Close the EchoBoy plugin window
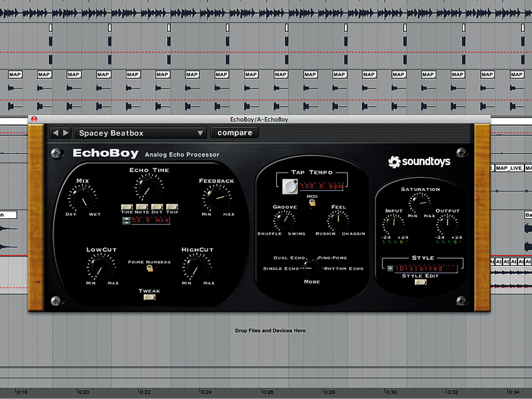Image resolution: width=532 pixels, height=399 pixels. 34,119
